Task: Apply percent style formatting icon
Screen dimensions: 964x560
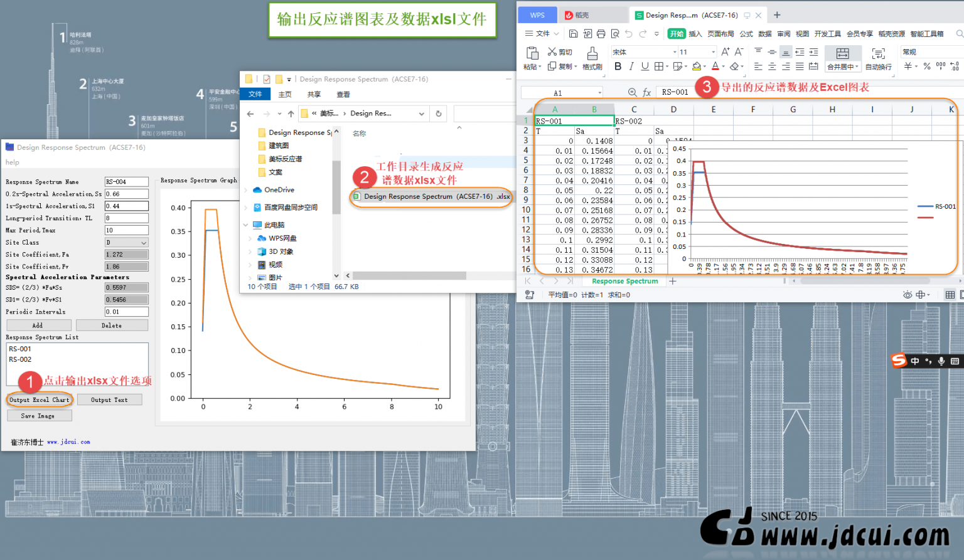Action: coord(928,65)
